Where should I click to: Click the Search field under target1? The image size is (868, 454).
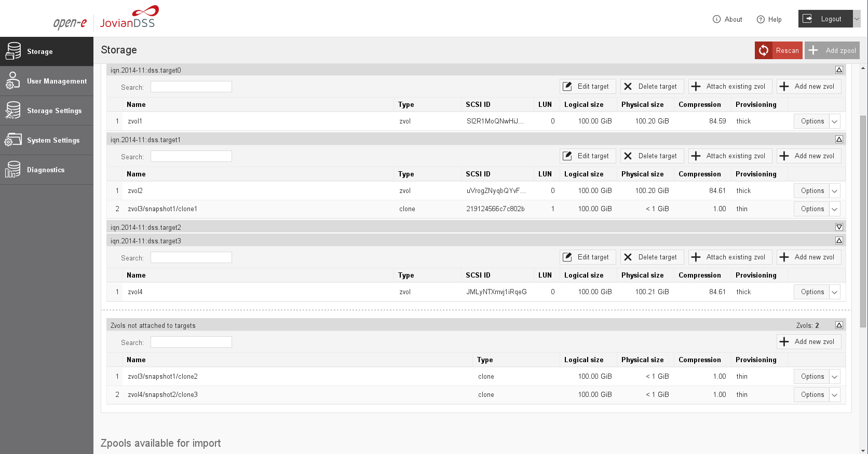[191, 157]
